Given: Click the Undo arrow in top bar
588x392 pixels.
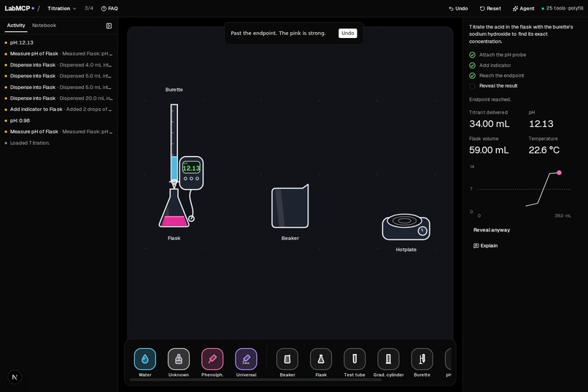Looking at the screenshot, I should pyautogui.click(x=458, y=8).
